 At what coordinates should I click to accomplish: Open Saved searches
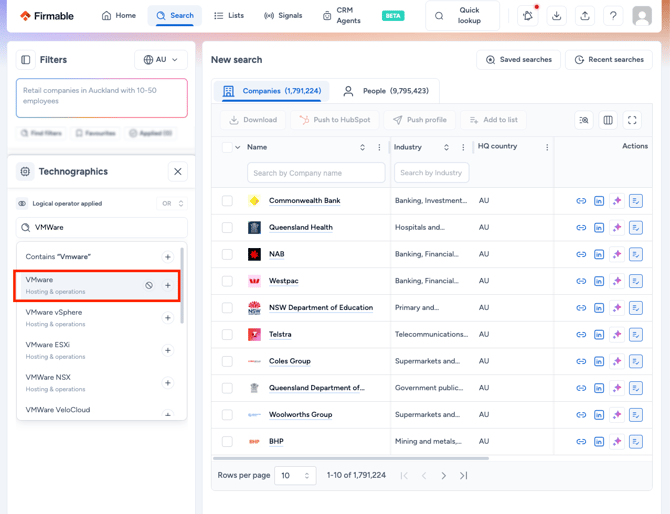519,60
